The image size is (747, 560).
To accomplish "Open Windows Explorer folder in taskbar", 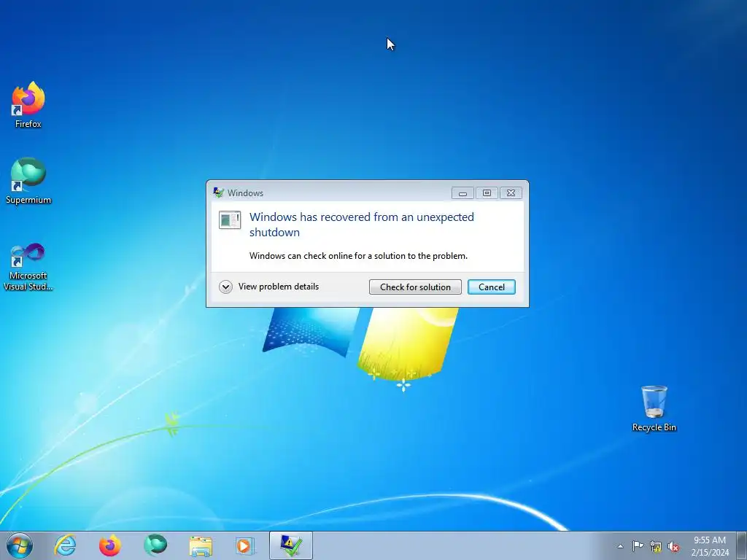I will pyautogui.click(x=201, y=546).
